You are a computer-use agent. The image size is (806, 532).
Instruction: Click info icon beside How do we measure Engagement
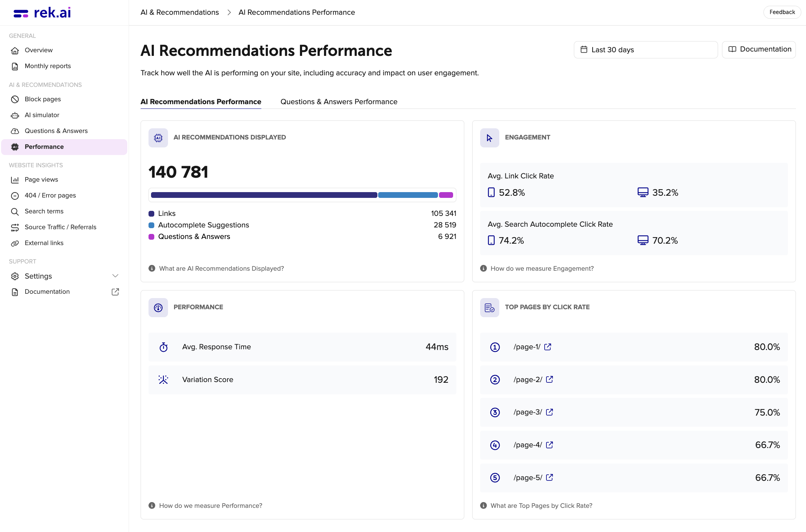click(x=484, y=269)
